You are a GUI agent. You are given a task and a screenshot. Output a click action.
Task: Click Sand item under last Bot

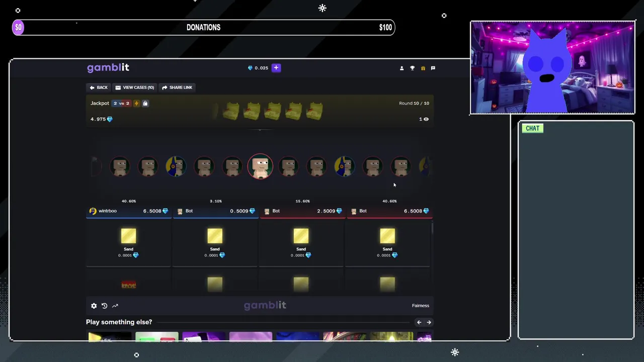pos(387,243)
